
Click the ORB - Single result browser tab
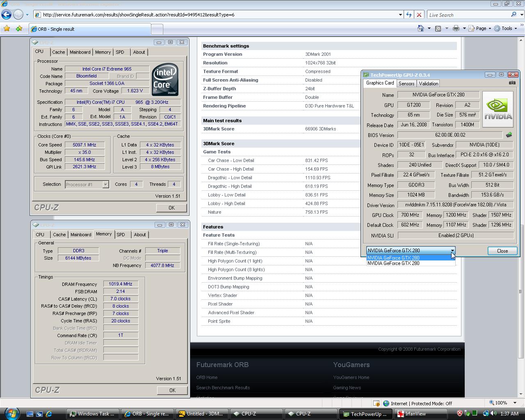(x=89, y=29)
